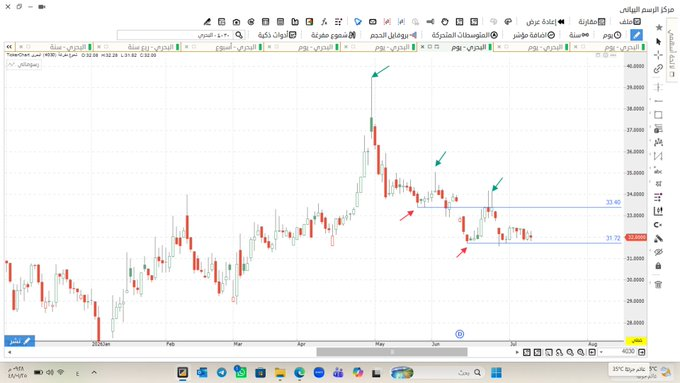Select the rectangle shape drawing tool
This screenshot has height=383, width=680.
pyautogui.click(x=658, y=115)
